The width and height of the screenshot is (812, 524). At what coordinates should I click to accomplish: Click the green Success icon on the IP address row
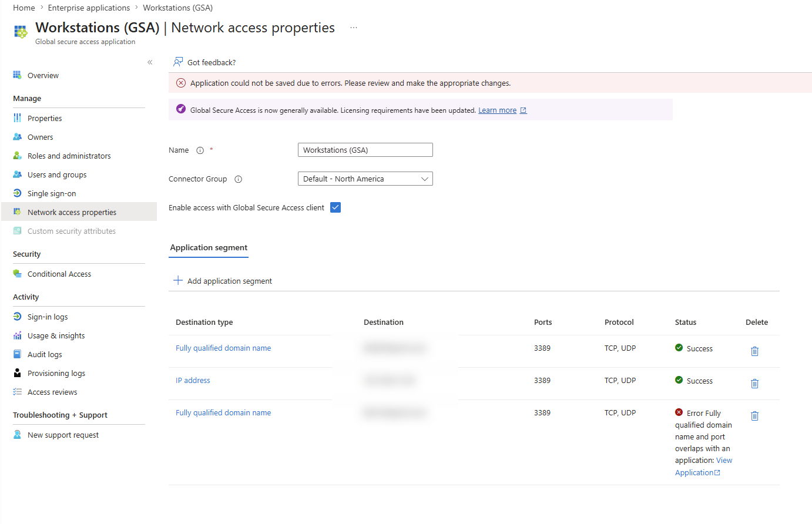679,380
